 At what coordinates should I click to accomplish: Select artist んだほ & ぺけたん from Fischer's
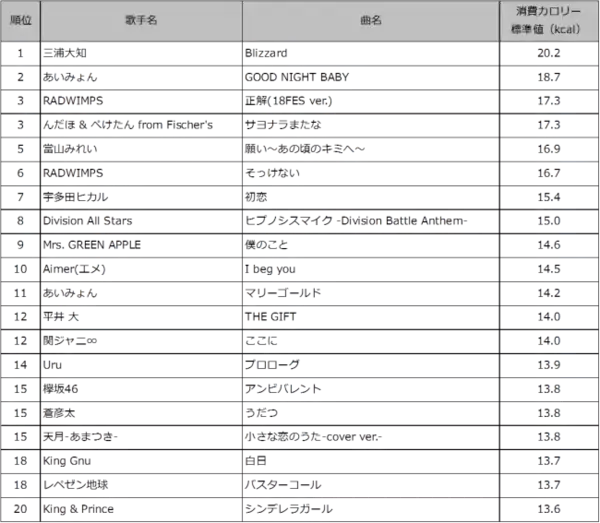click(x=128, y=125)
